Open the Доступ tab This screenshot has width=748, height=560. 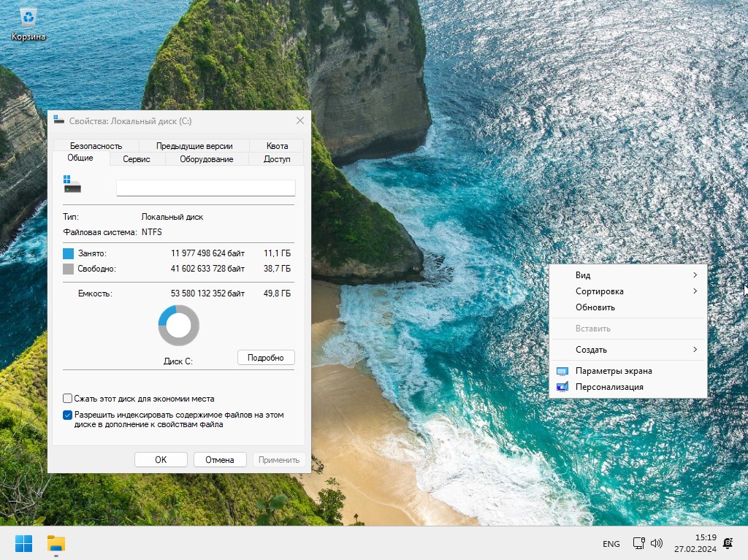(277, 159)
